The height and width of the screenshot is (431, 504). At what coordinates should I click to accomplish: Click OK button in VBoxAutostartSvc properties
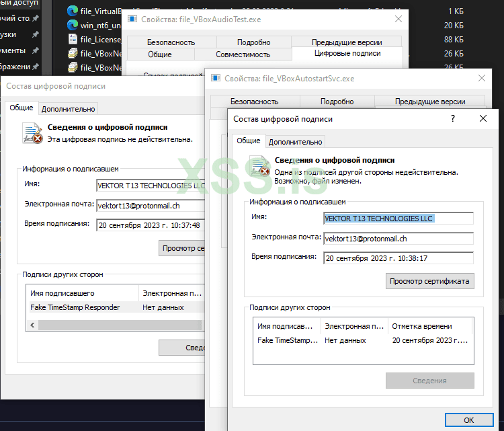pyautogui.click(x=469, y=420)
